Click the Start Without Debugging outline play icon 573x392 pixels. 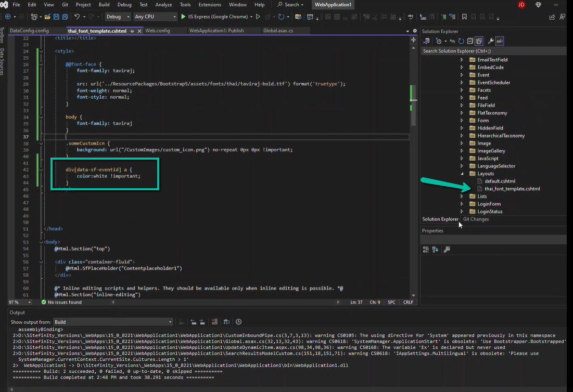(x=258, y=17)
